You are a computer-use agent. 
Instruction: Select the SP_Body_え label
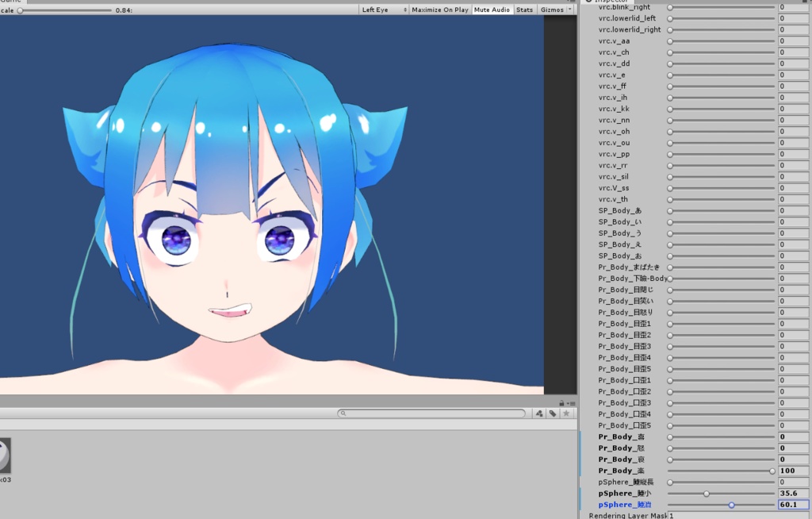(x=620, y=244)
